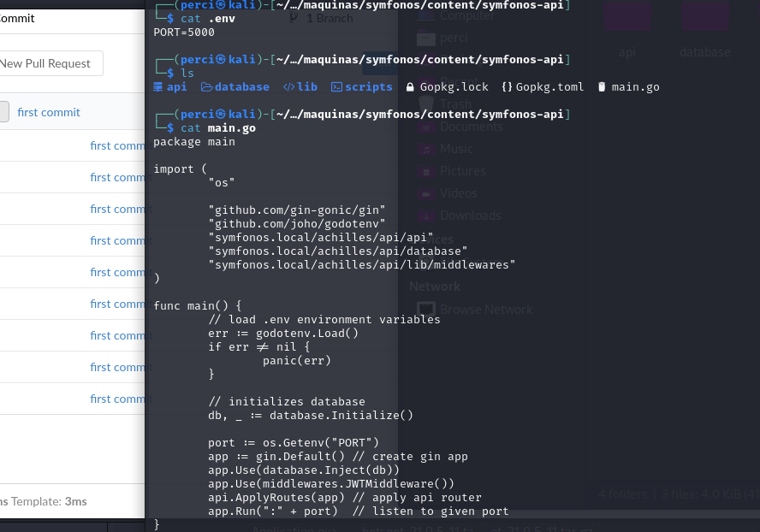Image resolution: width=760 pixels, height=532 pixels.
Task: Open the first commit link beside gray button
Action: click(49, 112)
